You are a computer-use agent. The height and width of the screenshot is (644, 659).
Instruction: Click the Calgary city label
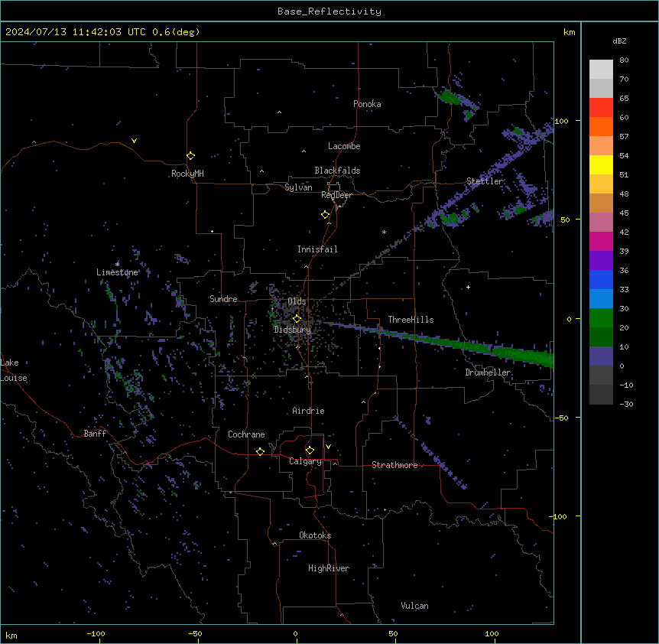305,461
